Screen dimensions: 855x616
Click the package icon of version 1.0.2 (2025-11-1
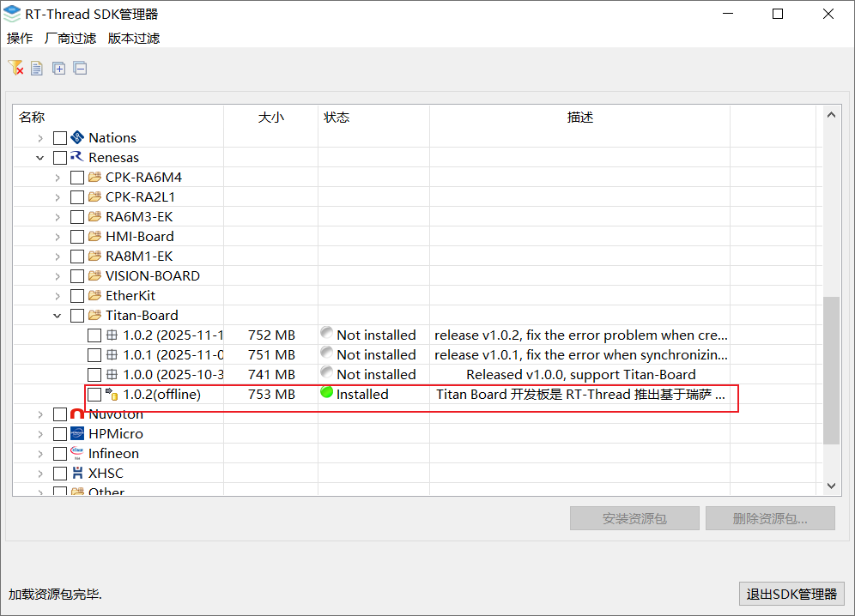tap(112, 335)
